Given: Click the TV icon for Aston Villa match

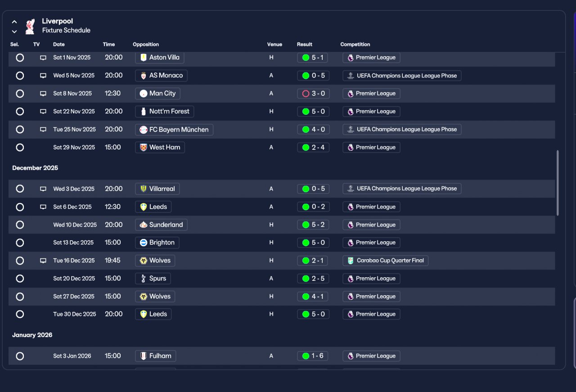Looking at the screenshot, I should point(43,58).
